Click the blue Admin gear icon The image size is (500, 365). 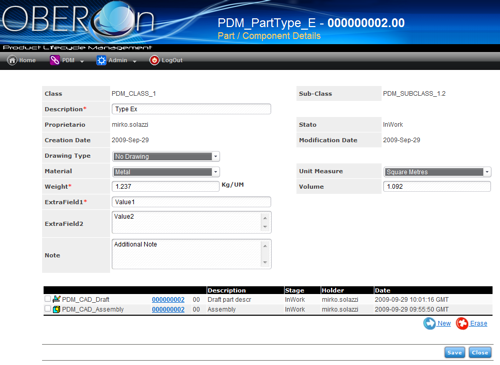point(101,60)
